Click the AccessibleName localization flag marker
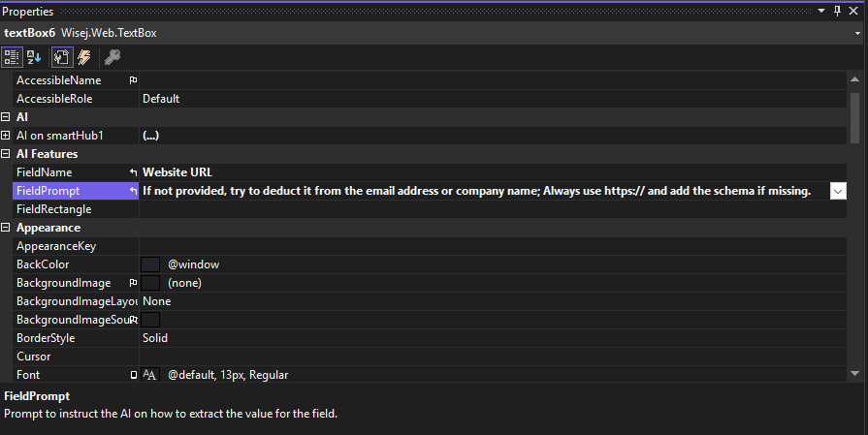The height and width of the screenshot is (435, 868). [x=133, y=80]
